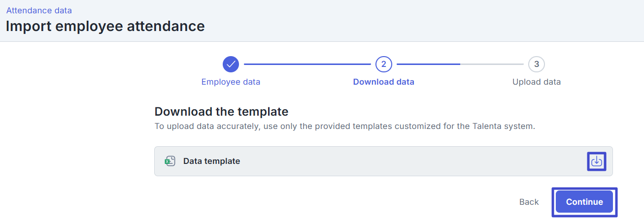Click the grey progress line before step 3
This screenshot has width=644, height=222.
pos(492,64)
